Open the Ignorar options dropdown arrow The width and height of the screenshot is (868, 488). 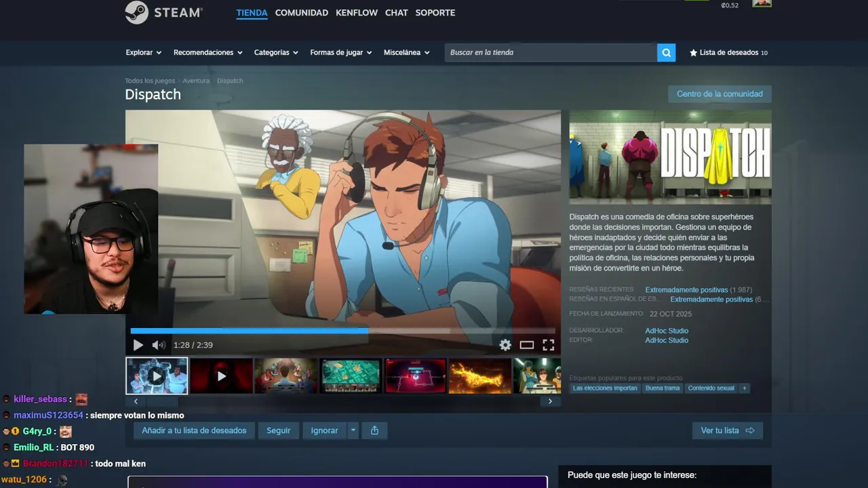tap(353, 430)
